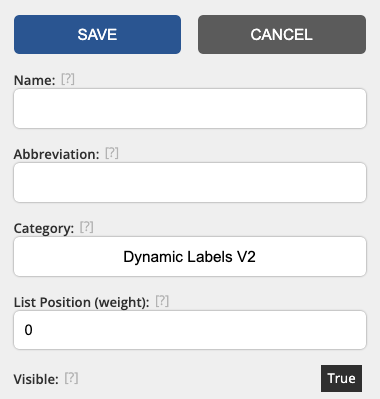Click the Abbreviation field label
This screenshot has height=399, width=380.
pos(56,154)
